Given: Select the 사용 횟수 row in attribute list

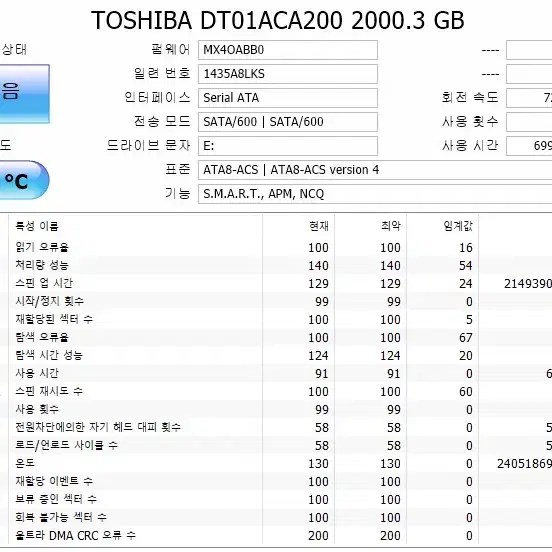Looking at the screenshot, I should [276, 409].
